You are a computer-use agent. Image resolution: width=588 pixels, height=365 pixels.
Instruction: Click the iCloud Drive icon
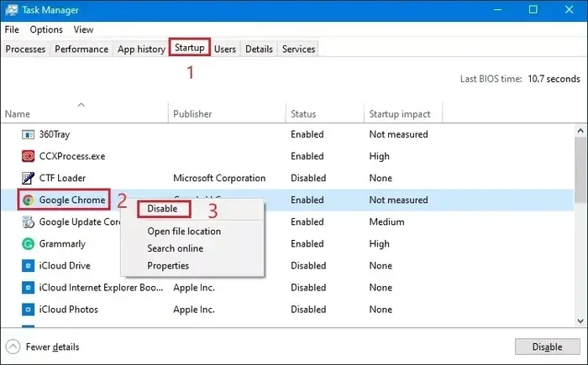(28, 266)
